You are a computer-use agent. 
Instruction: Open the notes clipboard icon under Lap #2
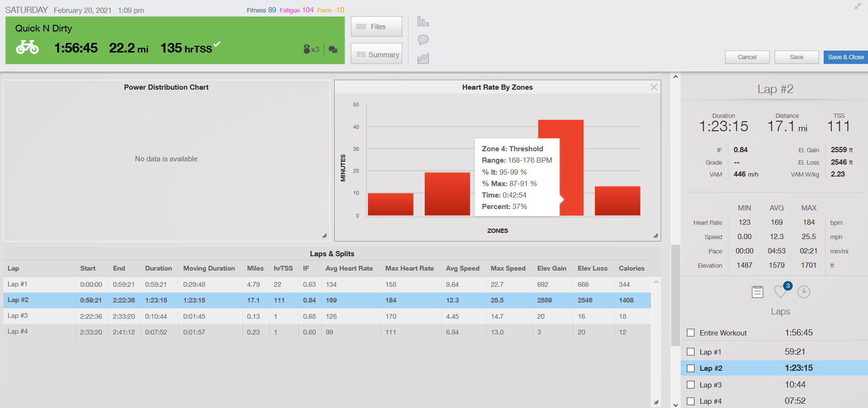tap(757, 292)
